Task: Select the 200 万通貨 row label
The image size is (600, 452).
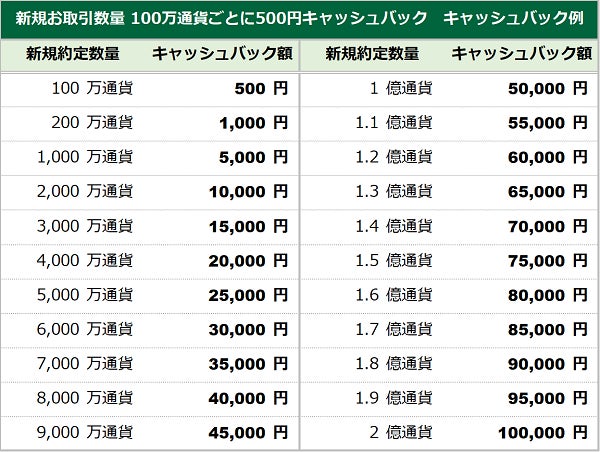Action: pos(94,122)
